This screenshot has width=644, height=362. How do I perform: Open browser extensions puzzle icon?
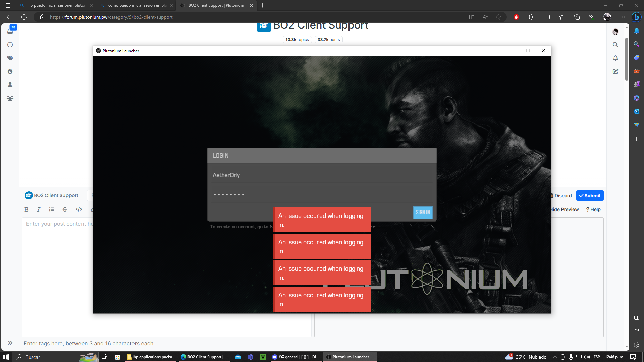pyautogui.click(x=531, y=17)
